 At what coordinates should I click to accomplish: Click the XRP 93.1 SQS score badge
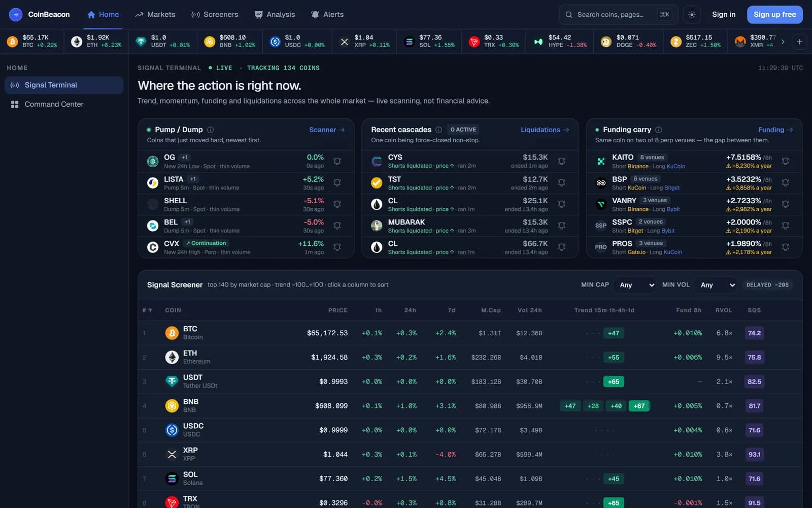tap(754, 454)
